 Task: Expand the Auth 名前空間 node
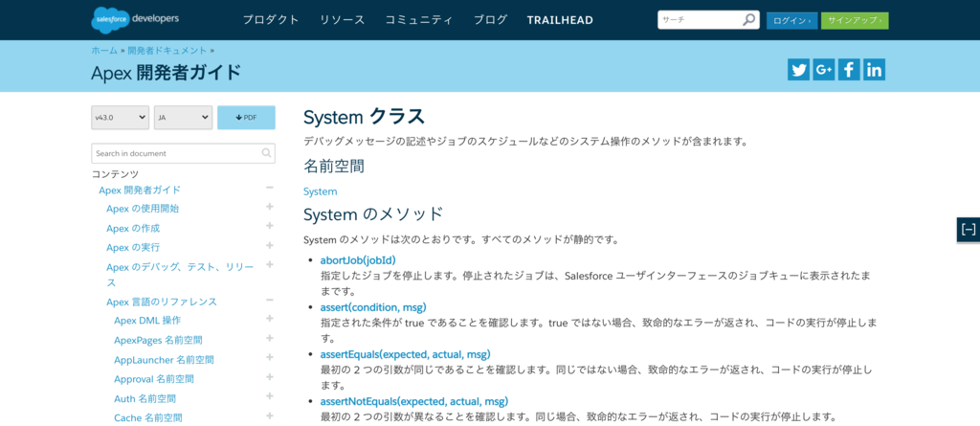pos(269,396)
